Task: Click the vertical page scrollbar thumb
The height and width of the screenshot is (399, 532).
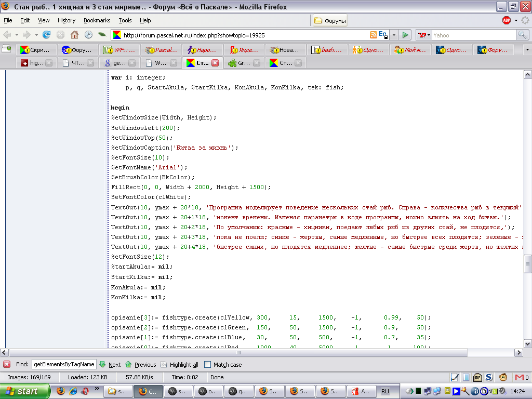Action: tap(527, 263)
